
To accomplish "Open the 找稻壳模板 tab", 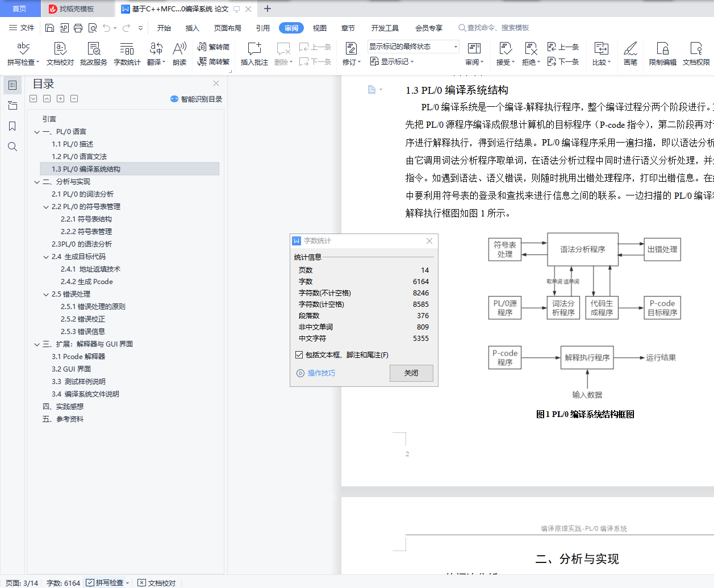I will click(x=77, y=9).
